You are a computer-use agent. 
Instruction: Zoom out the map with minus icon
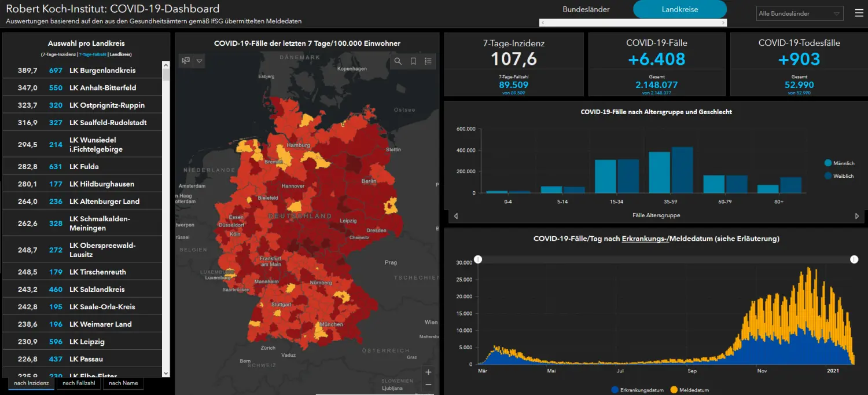[x=428, y=385]
